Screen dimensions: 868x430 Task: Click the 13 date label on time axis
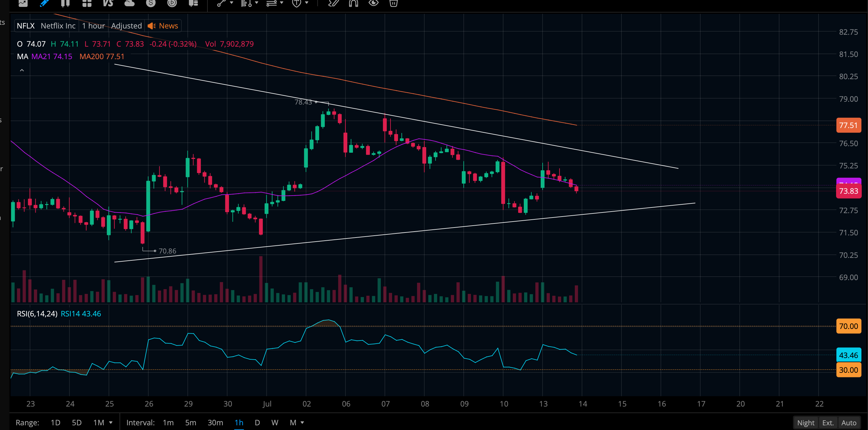tap(543, 404)
